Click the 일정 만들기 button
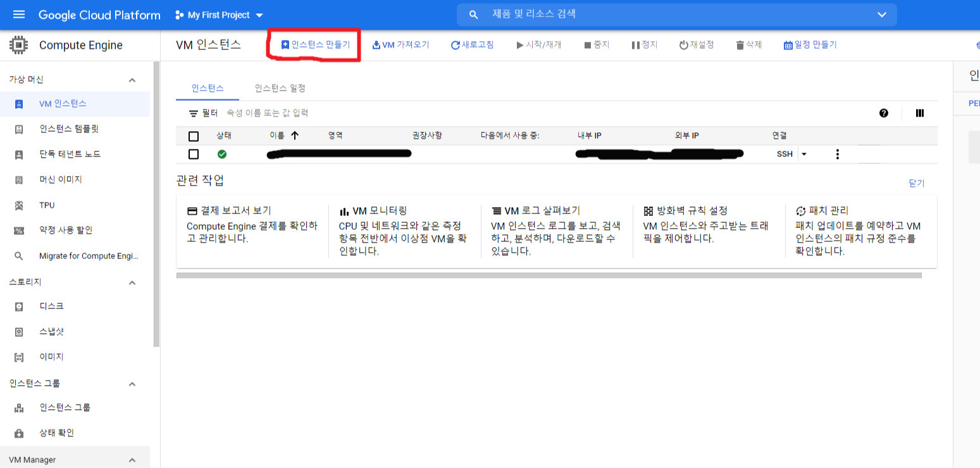Image resolution: width=980 pixels, height=468 pixels. [x=810, y=45]
